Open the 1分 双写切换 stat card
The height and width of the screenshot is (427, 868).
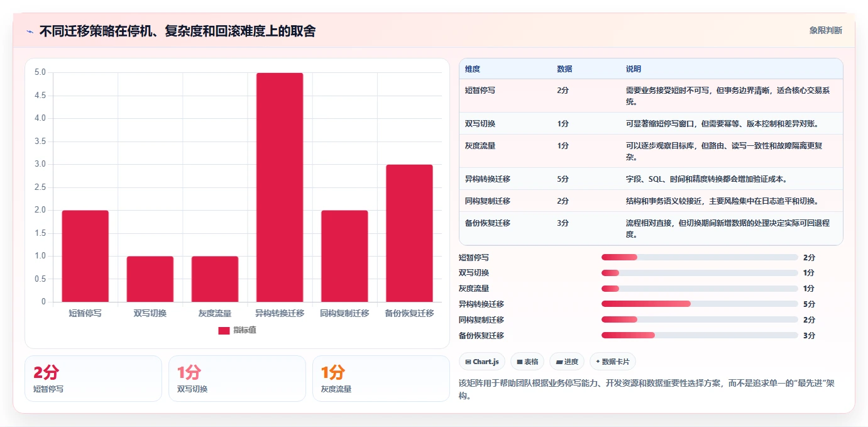[x=237, y=379]
